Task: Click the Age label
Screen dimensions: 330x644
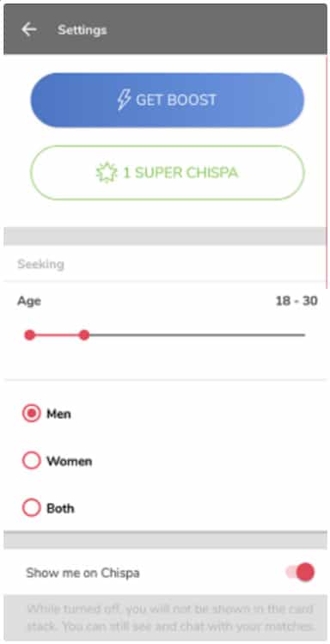Action: (28, 301)
